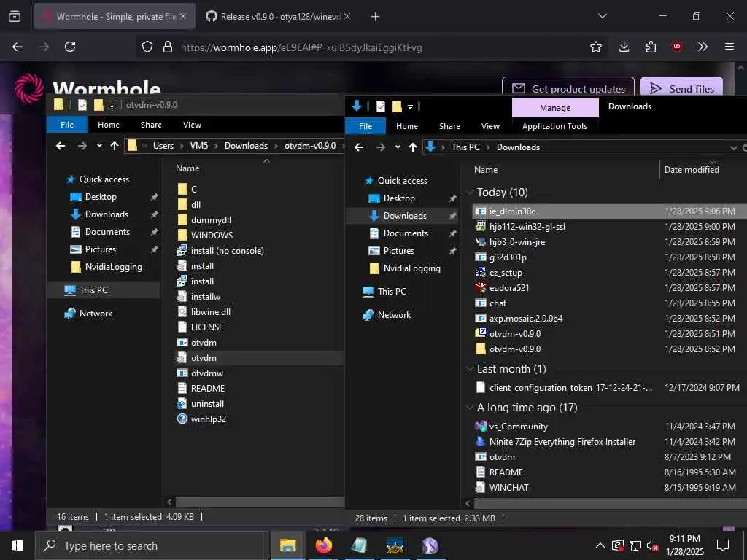Click the Send files button
The image size is (747, 560).
[x=682, y=87]
